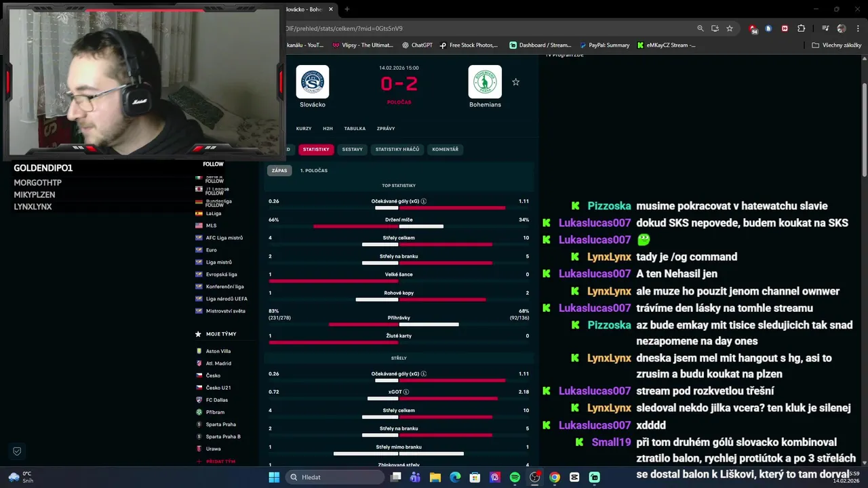
Task: Open the Tabulka tab
Action: 355,128
